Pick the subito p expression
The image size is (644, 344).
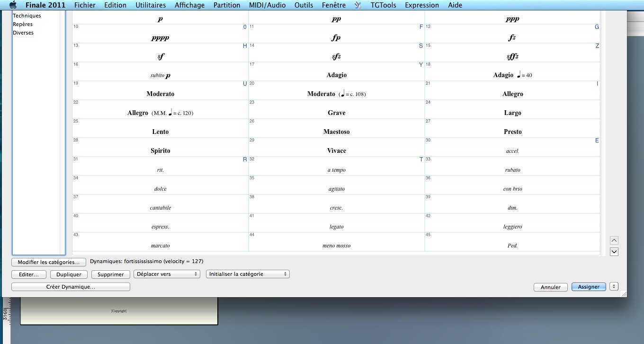[x=160, y=75]
